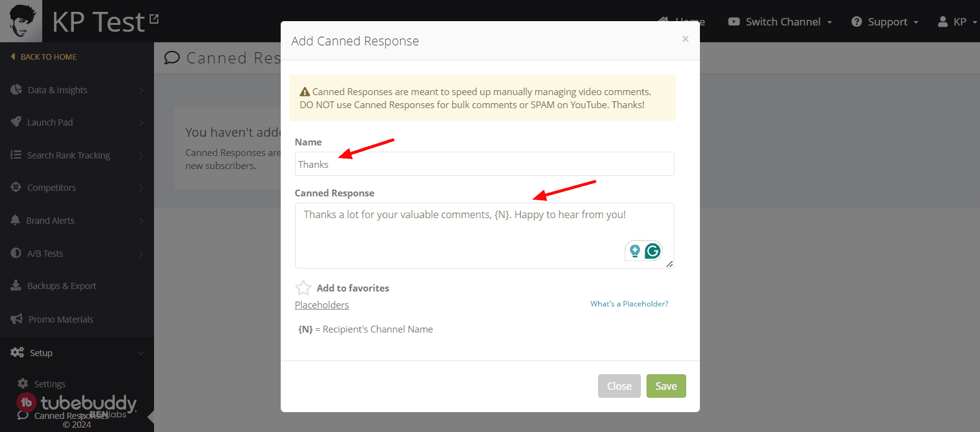Click the Grammarly icon in the response box
The width and height of the screenshot is (980, 432).
coord(653,250)
